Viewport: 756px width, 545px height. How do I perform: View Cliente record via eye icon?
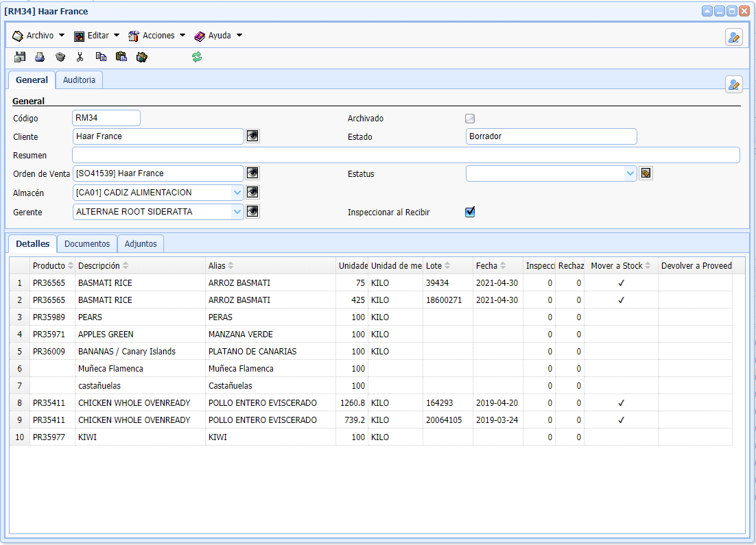pos(252,136)
